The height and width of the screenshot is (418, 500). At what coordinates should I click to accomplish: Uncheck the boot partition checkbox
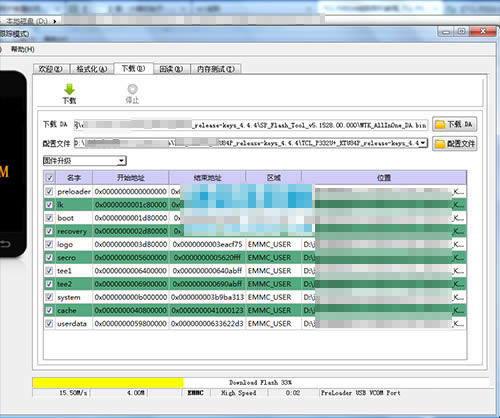pyautogui.click(x=49, y=218)
